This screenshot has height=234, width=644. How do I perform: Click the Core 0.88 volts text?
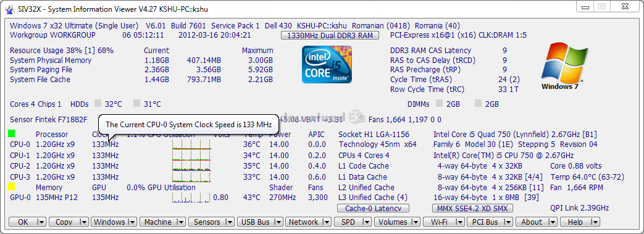(576, 166)
